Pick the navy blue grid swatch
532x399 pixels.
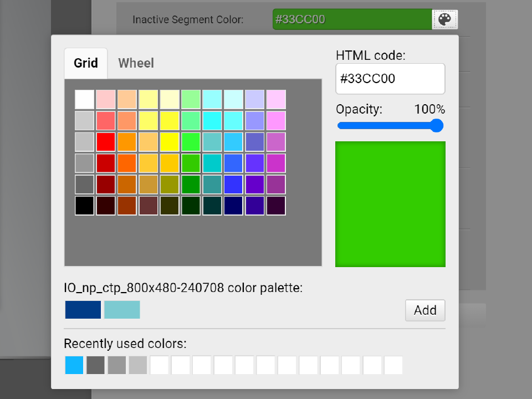click(233, 206)
